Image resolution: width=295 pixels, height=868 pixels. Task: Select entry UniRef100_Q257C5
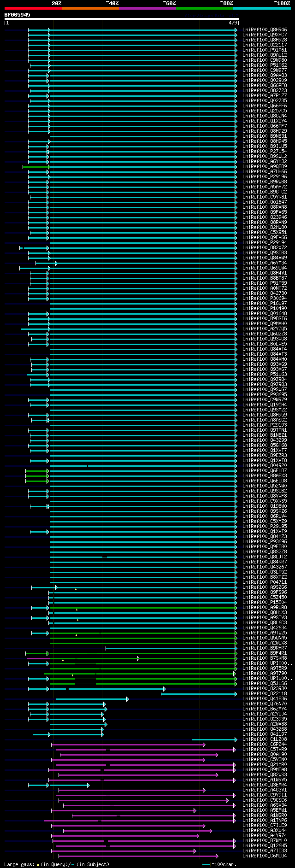[x=265, y=111]
